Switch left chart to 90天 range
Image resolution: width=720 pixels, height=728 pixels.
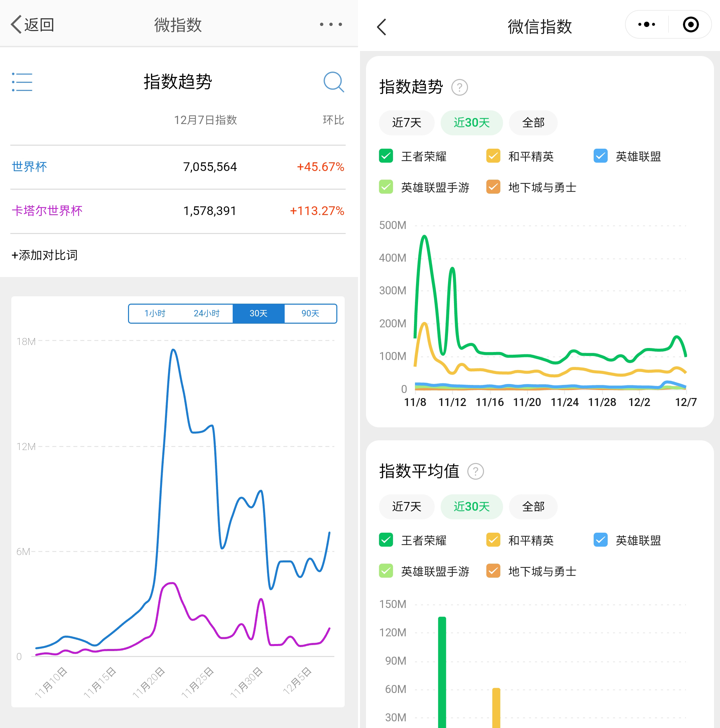(x=310, y=314)
